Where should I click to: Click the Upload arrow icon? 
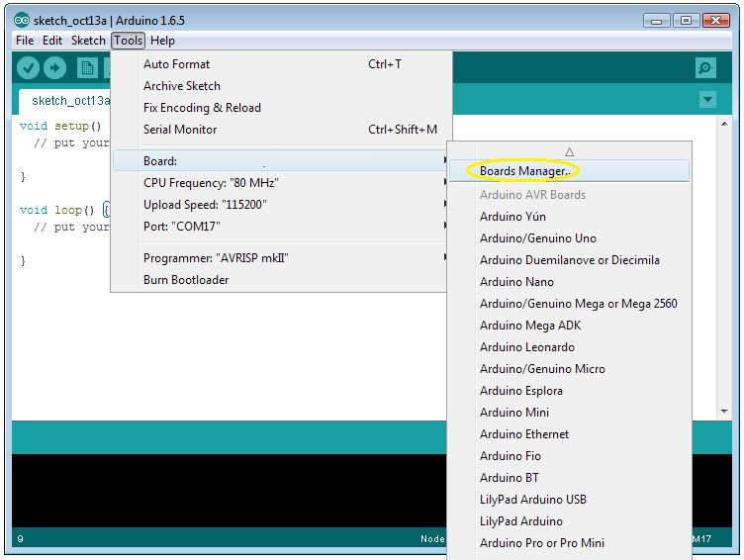pyautogui.click(x=55, y=68)
